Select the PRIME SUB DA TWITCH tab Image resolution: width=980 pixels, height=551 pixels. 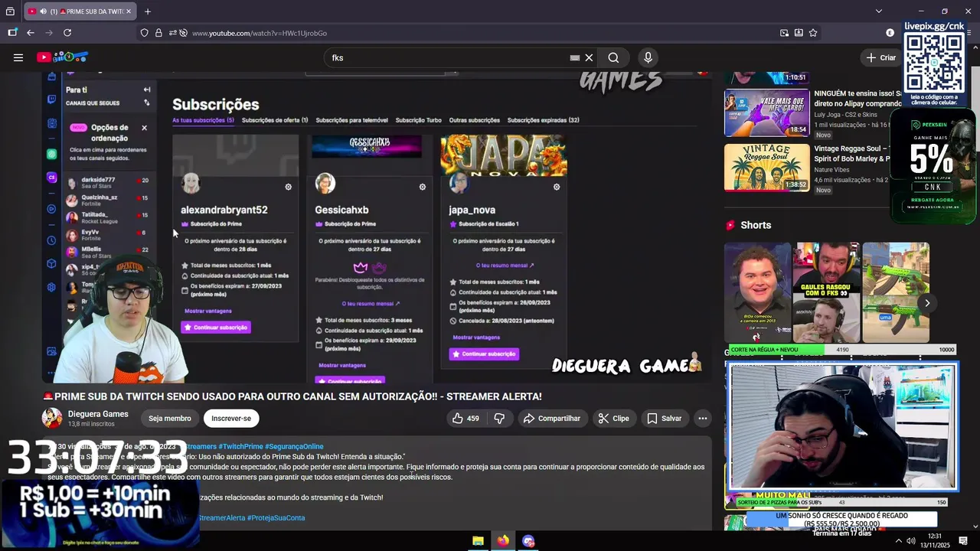click(x=79, y=11)
